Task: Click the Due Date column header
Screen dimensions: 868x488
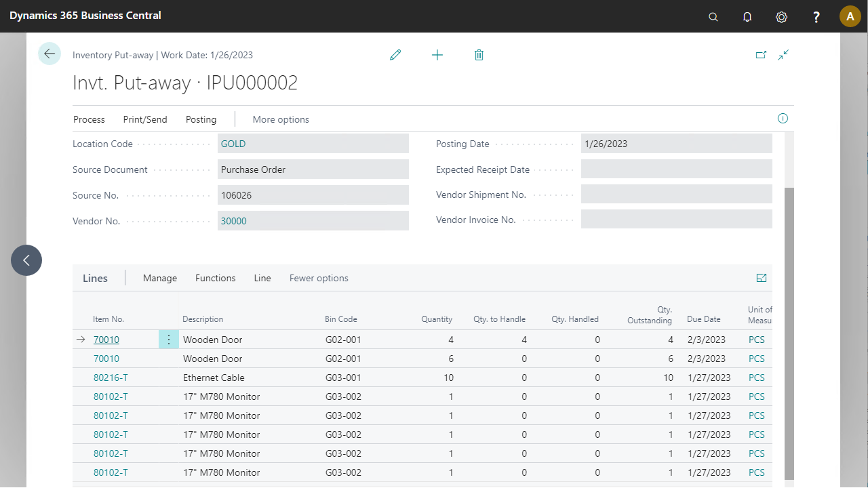Action: pyautogui.click(x=703, y=319)
